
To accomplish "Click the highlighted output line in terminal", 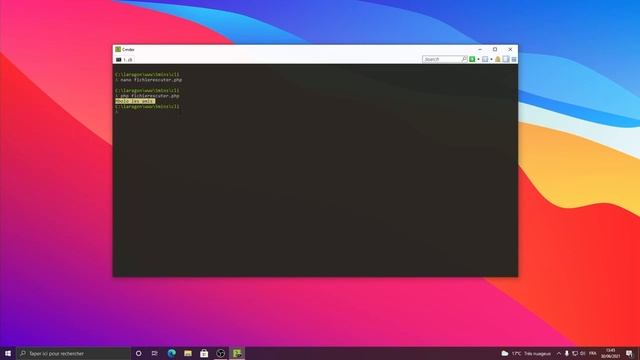I will [135, 101].
